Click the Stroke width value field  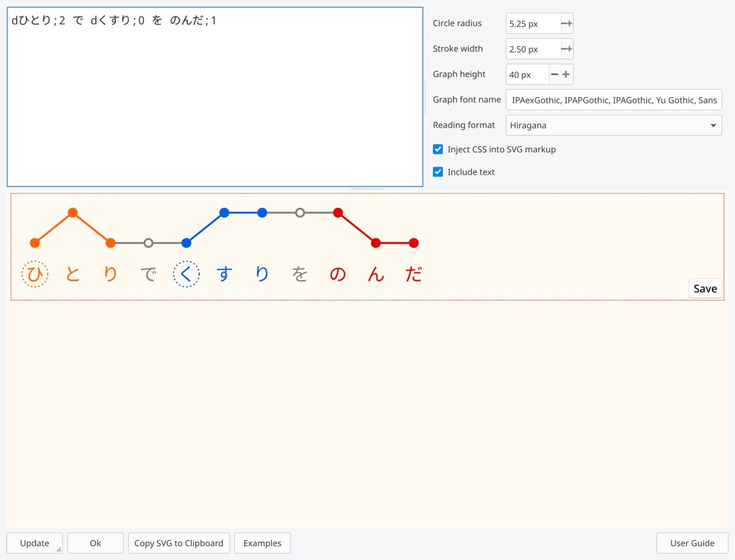click(x=533, y=49)
